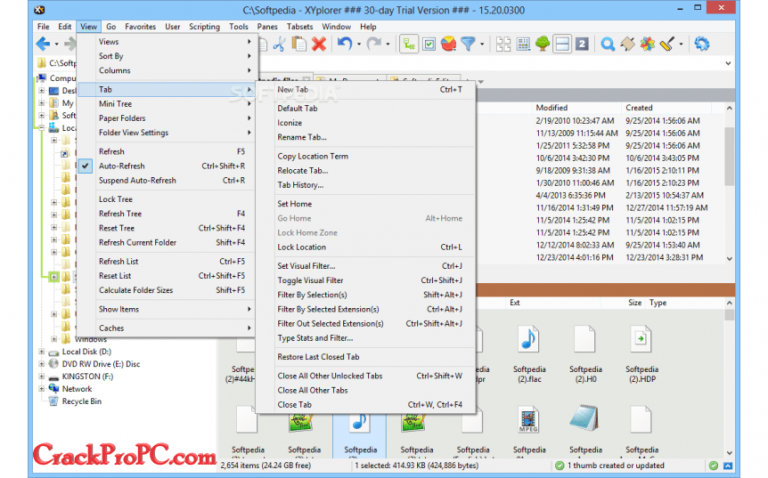Open the funnel filter dropdown arrow

pyautogui.click(x=482, y=45)
